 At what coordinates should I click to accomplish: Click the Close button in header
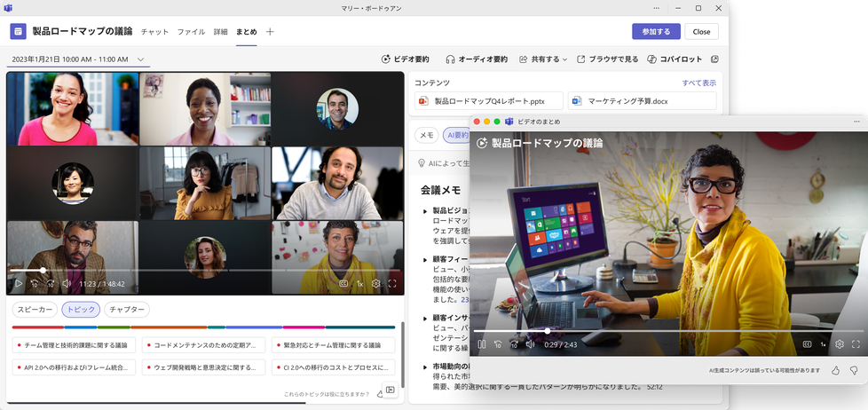tap(701, 32)
